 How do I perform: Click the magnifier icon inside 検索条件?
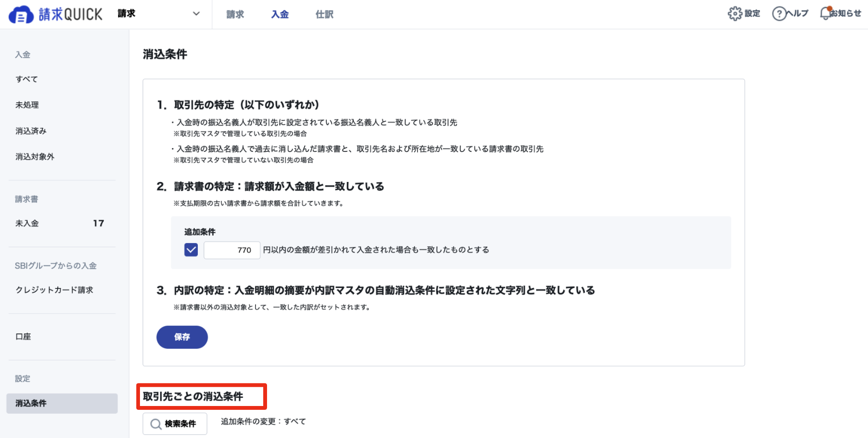[155, 424]
